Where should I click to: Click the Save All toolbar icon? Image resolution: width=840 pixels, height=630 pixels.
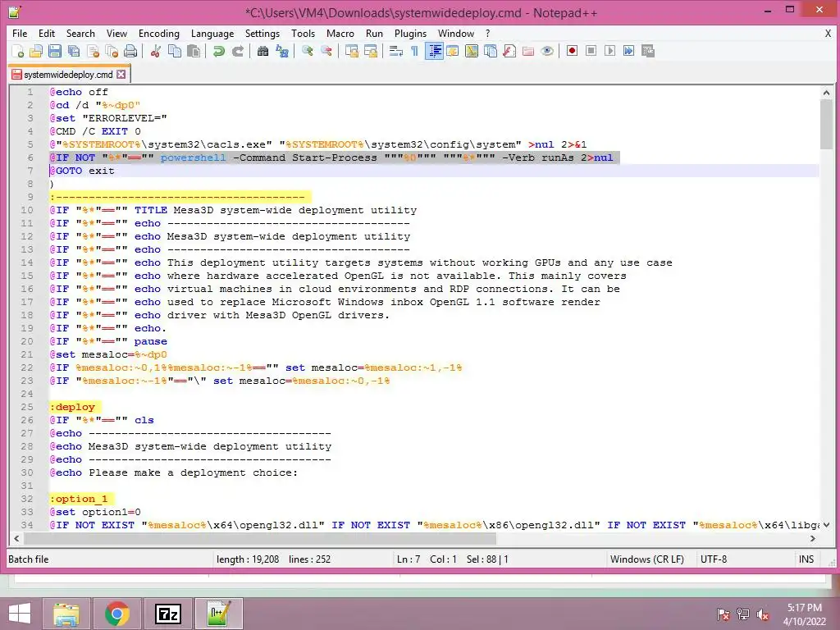pyautogui.click(x=73, y=51)
